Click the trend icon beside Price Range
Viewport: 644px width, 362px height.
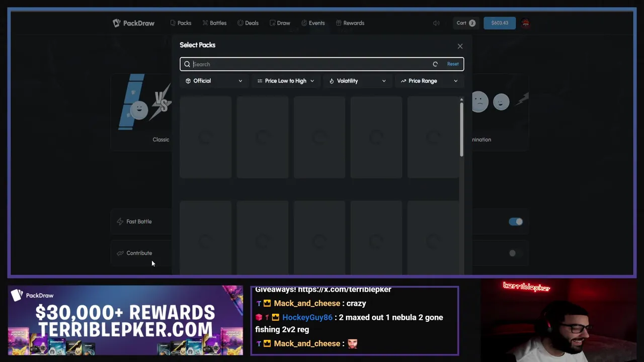tap(404, 81)
